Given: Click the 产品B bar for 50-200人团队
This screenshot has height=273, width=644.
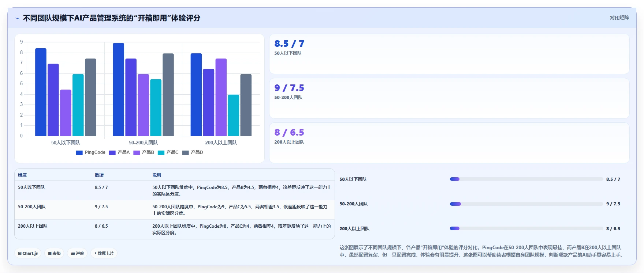Looking at the screenshot, I should click(x=143, y=105).
